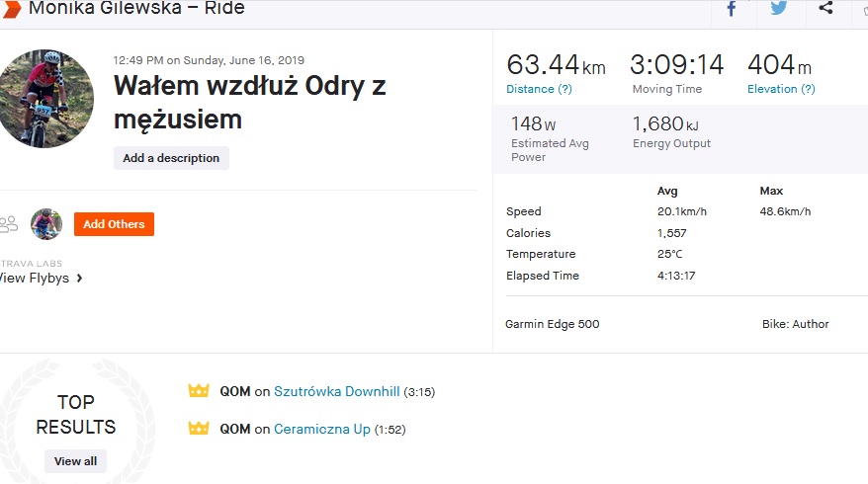The height and width of the screenshot is (484, 868).
Task: Open the small athlete avatar next to Add Others
Action: pos(46,224)
